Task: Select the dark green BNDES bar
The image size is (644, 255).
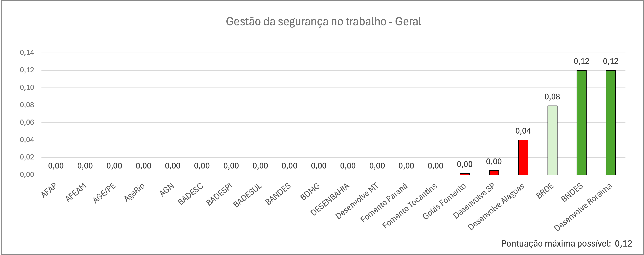Action: (x=581, y=123)
